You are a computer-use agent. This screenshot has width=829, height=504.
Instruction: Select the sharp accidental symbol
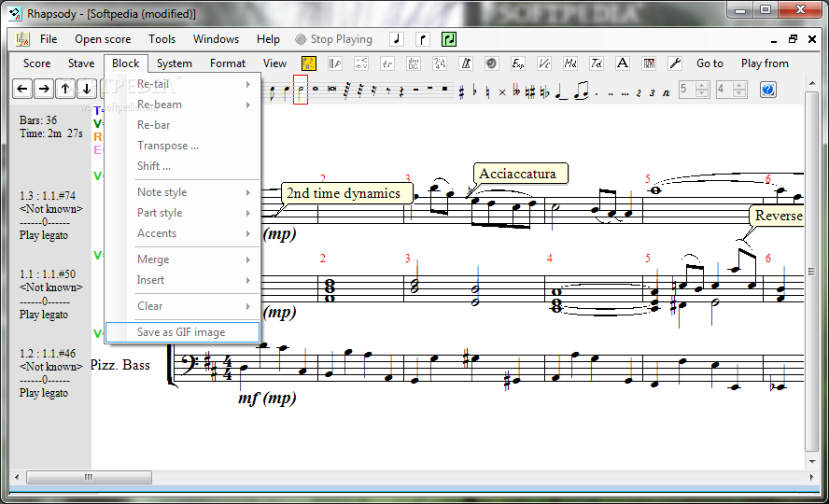coord(461,92)
